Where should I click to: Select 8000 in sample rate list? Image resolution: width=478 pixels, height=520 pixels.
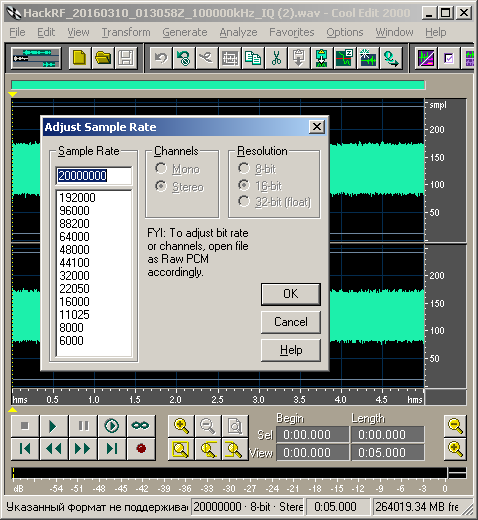pyautogui.click(x=94, y=328)
